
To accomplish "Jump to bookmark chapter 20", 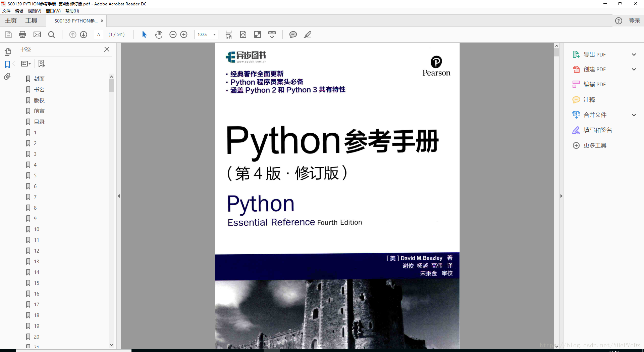I will (x=37, y=337).
